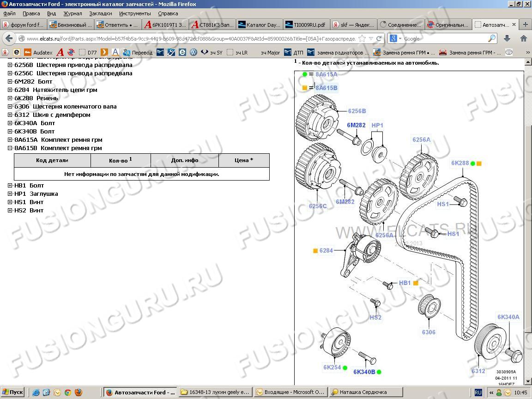The image size is (532, 399).
Task: Expand 6306 Шестерня коленчатого вала
Action: (x=10, y=107)
